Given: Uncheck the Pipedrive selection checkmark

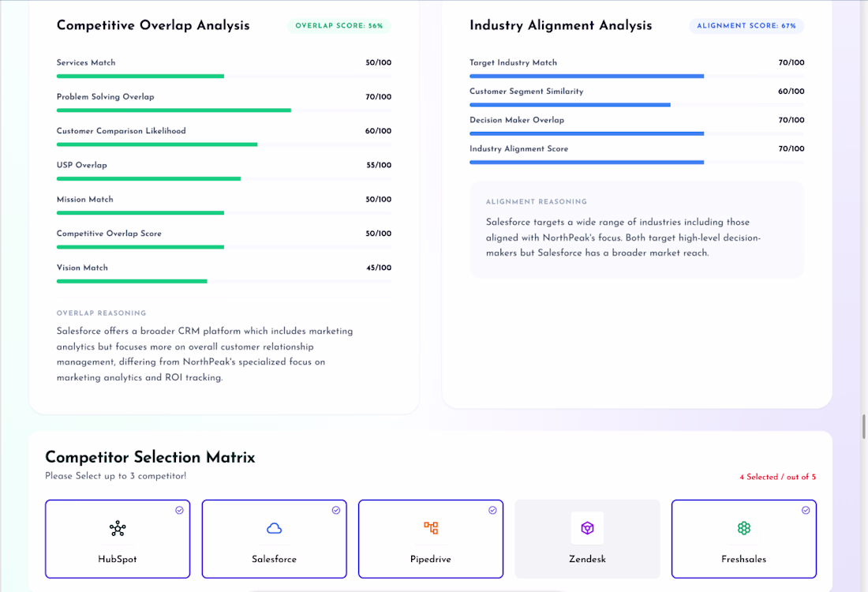Looking at the screenshot, I should click(492, 510).
